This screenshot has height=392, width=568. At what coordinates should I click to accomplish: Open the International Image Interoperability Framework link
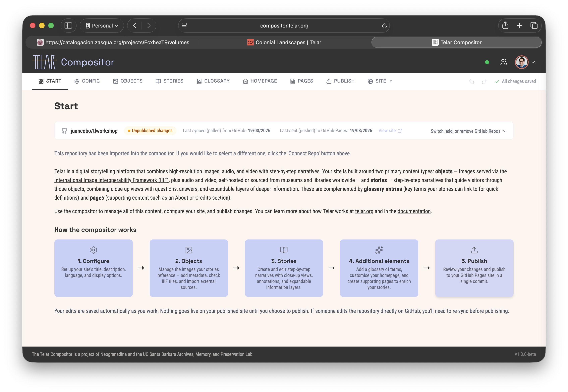[x=112, y=180]
